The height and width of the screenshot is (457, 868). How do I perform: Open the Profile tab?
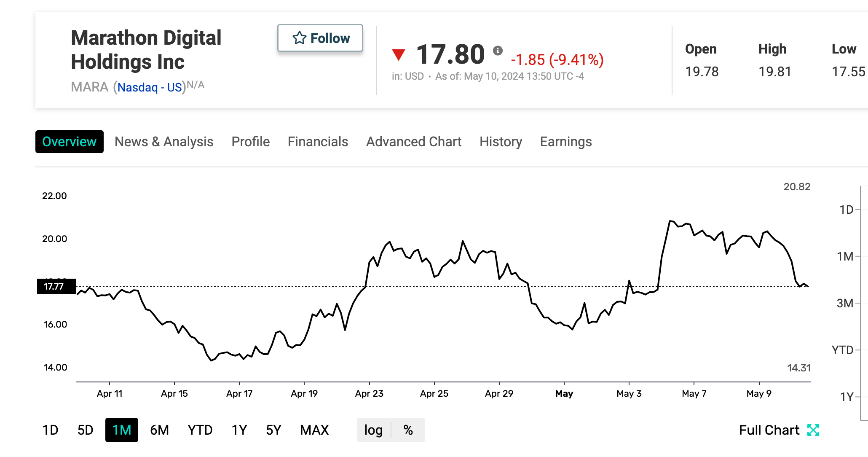[x=251, y=142]
